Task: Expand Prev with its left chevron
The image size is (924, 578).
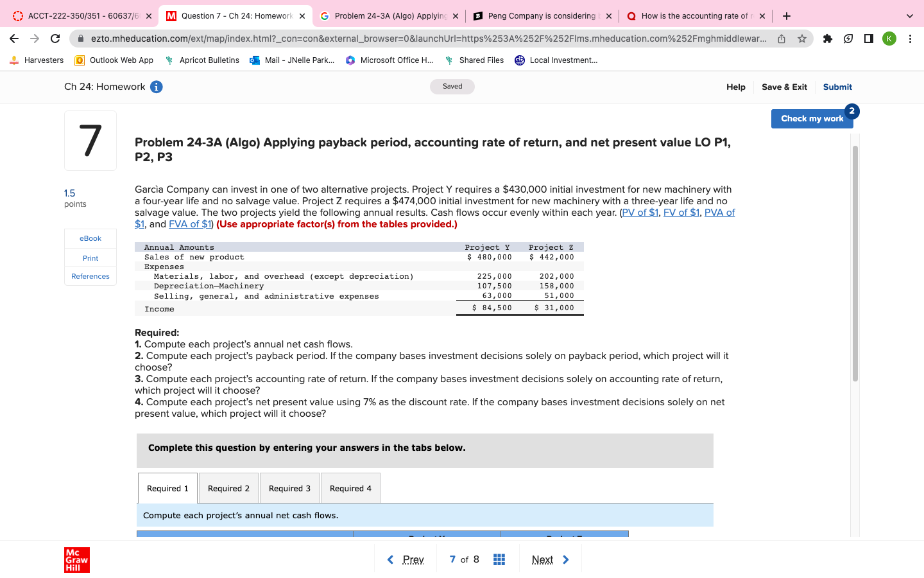Action: pos(390,559)
